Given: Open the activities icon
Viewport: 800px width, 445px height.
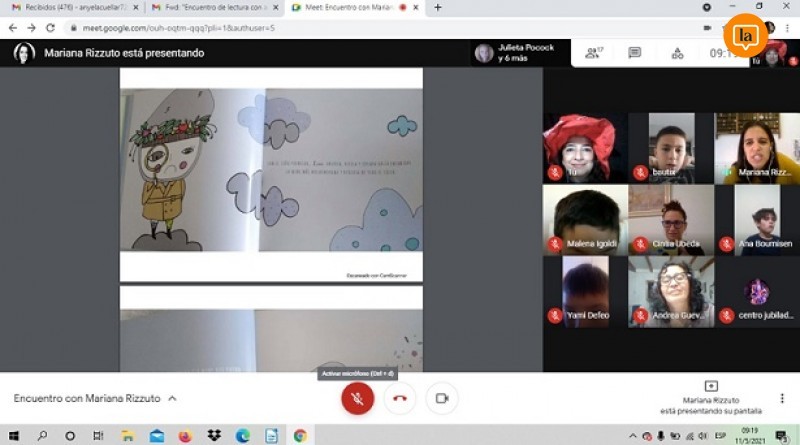Looking at the screenshot, I should 677,53.
